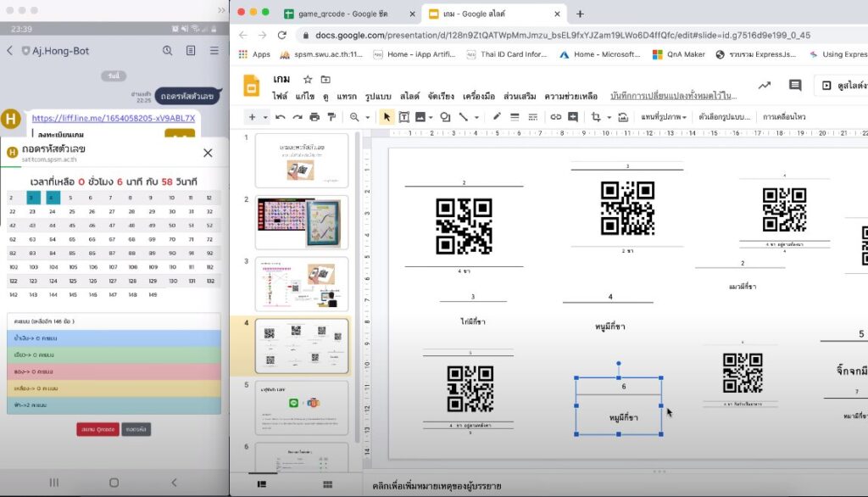Expand the line tool dropdown arrow
The image size is (868, 497).
tap(476, 117)
